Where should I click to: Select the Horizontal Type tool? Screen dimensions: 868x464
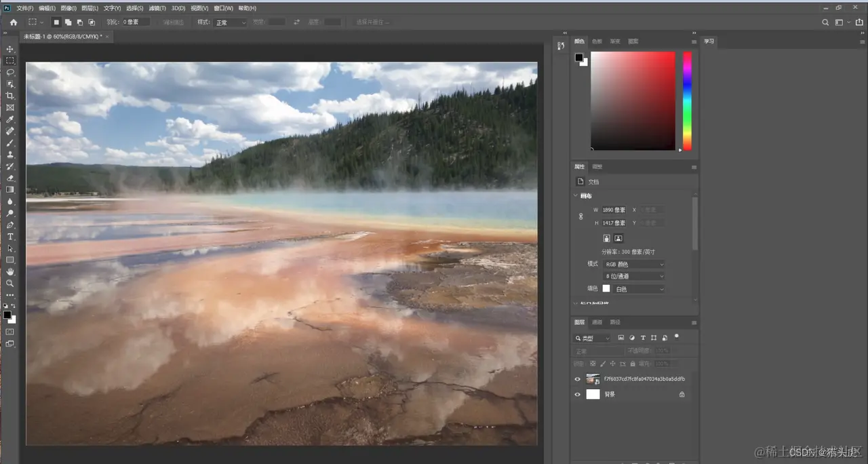[x=10, y=237]
